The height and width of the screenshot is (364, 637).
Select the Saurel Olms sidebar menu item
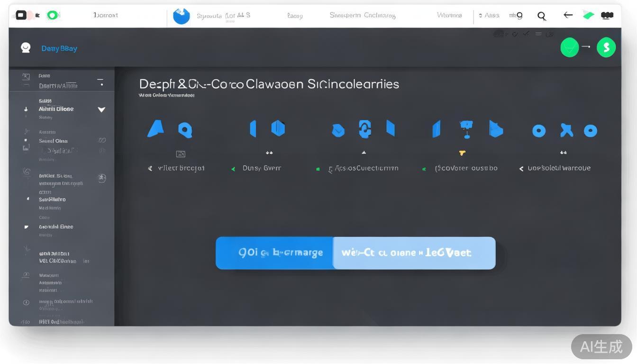pyautogui.click(x=54, y=140)
